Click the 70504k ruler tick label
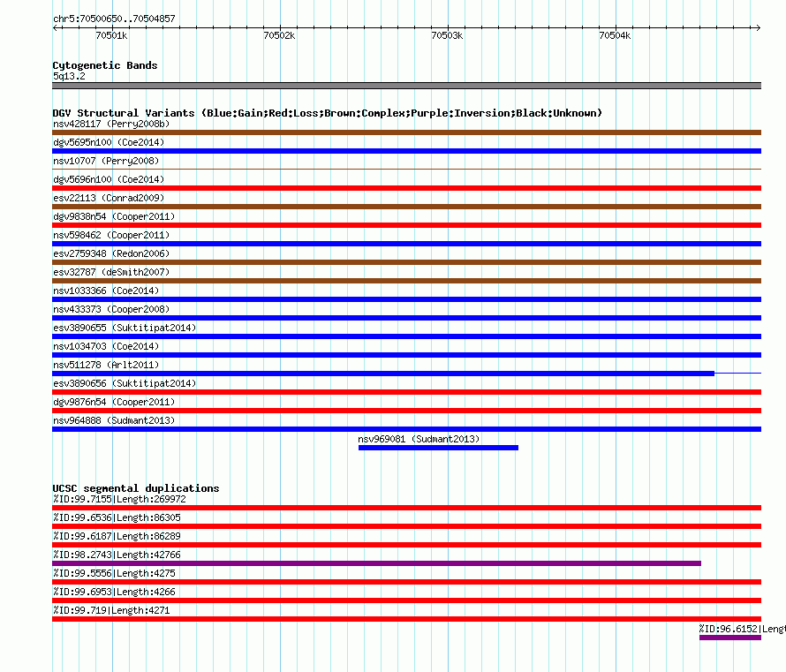The image size is (786, 672). coord(615,35)
